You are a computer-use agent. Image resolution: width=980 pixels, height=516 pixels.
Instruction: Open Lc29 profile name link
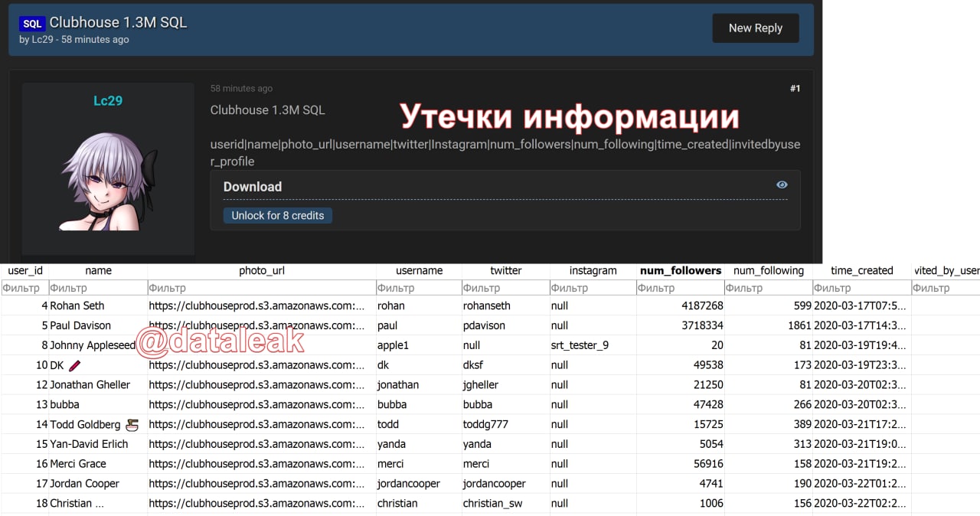108,101
